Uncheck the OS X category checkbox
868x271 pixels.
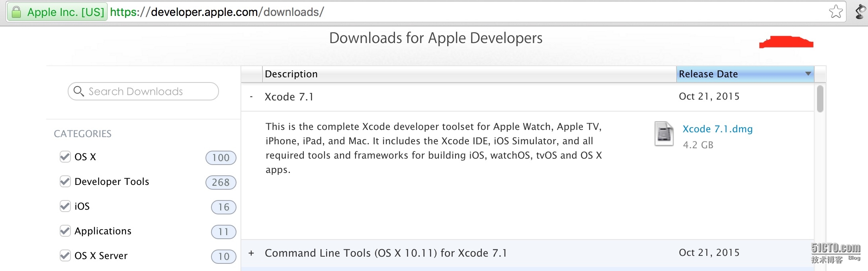click(x=65, y=157)
